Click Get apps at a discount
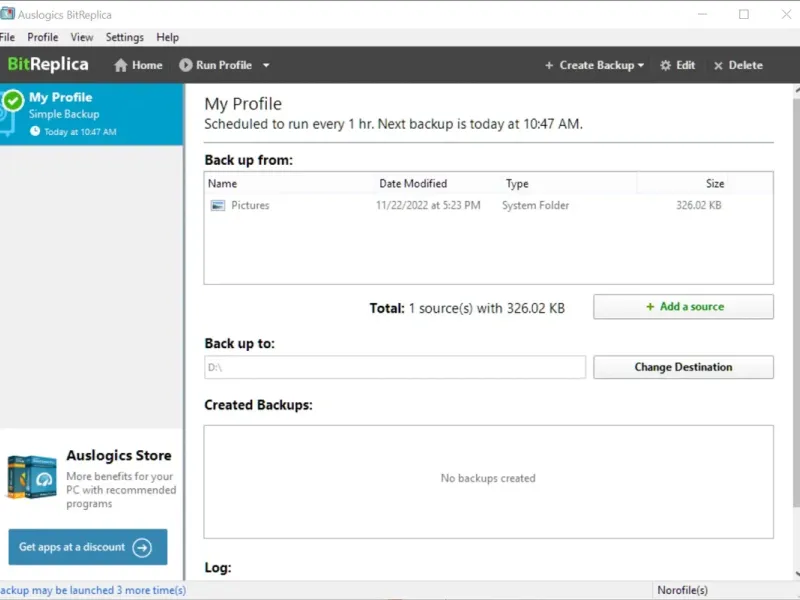This screenshot has height=600, width=800. click(87, 547)
